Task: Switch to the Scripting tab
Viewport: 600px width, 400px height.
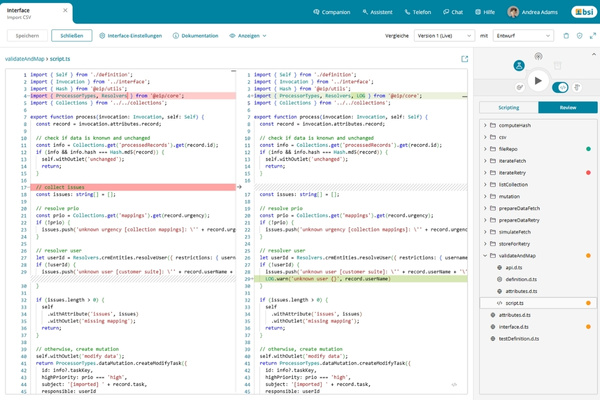Action: click(x=509, y=108)
